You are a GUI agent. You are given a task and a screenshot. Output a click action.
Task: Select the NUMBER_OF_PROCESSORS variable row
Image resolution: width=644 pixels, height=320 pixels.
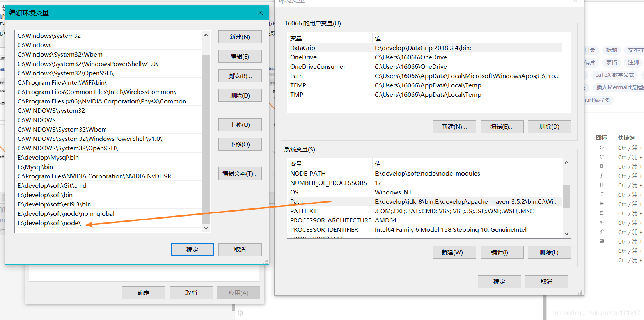click(425, 183)
